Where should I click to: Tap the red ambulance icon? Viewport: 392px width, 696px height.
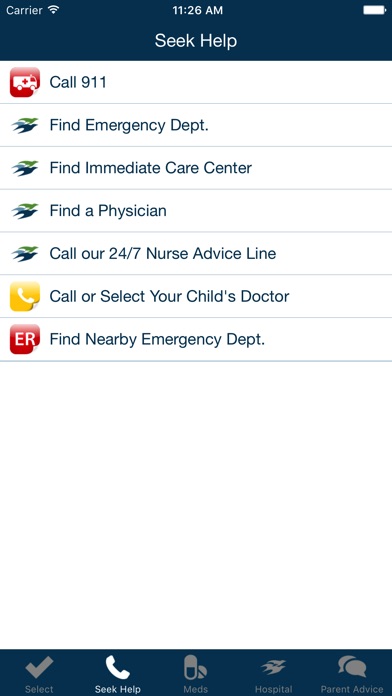tap(25, 82)
